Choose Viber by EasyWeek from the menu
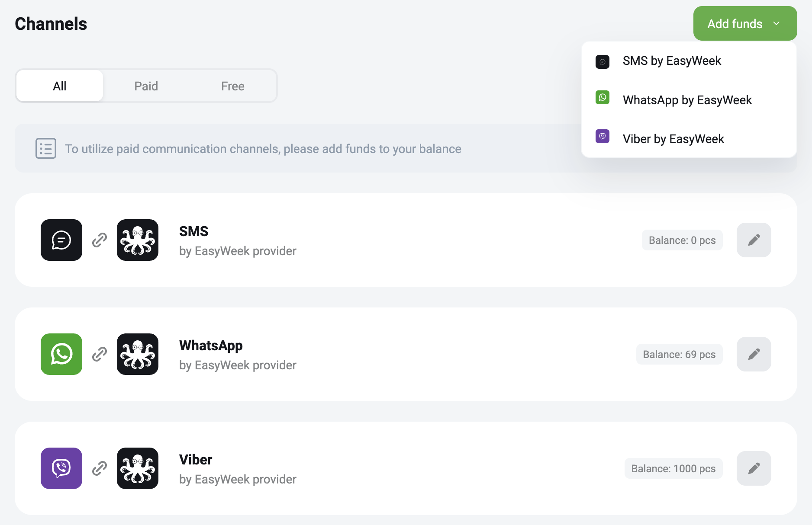812x525 pixels. coord(689,139)
